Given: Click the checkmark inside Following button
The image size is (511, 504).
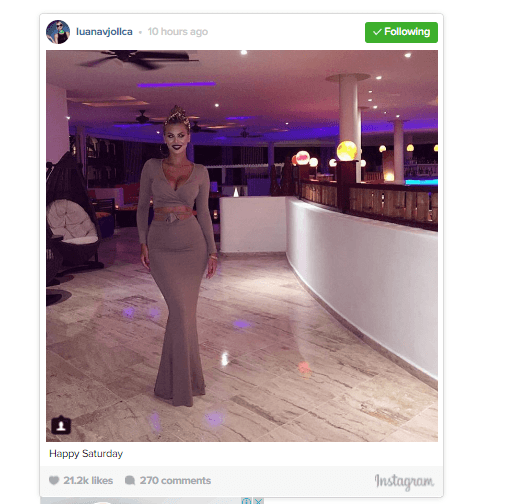Looking at the screenshot, I should [x=377, y=32].
